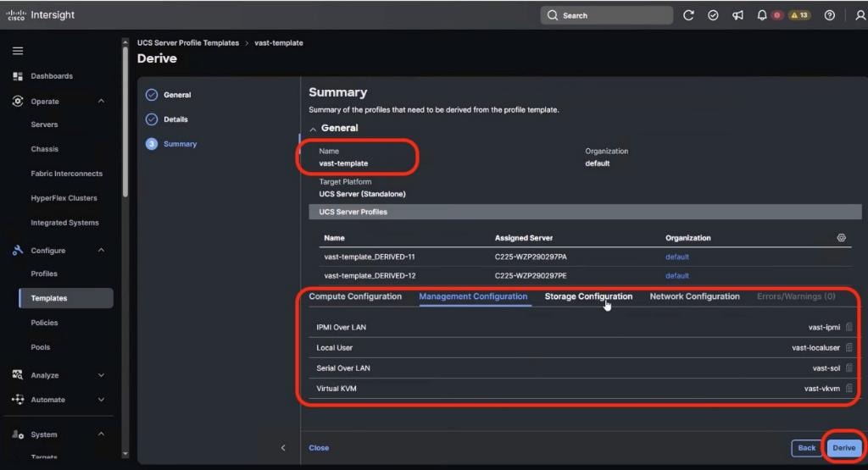Switch to Compute Configuration tab
868x470 pixels.
(355, 296)
